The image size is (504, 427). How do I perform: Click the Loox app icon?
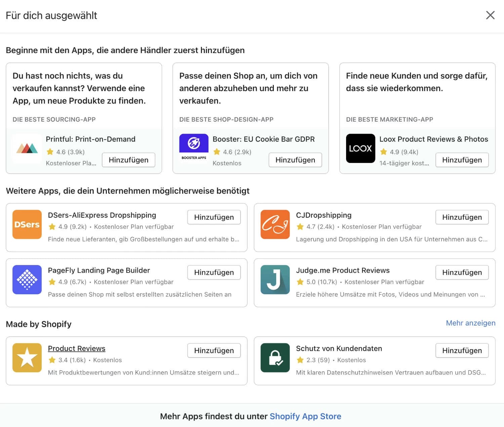pos(361,148)
